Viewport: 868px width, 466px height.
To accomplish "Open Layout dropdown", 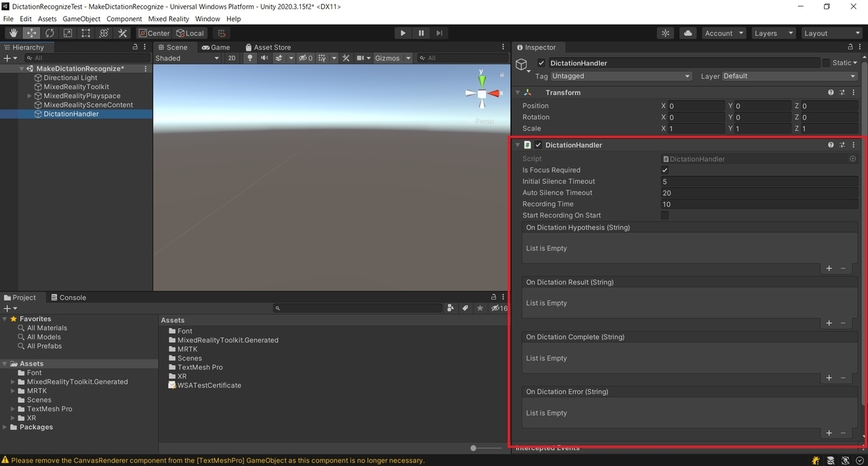I will tap(830, 33).
